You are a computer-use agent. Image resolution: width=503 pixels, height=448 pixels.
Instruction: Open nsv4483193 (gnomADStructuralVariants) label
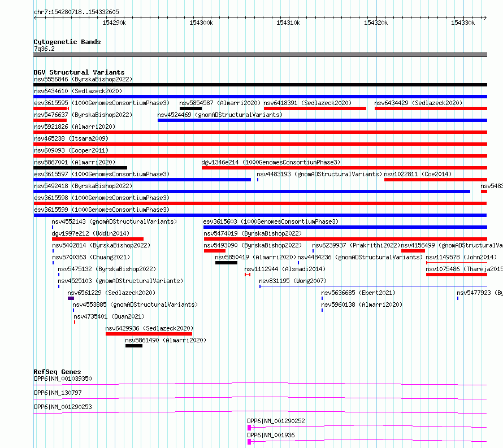pyautogui.click(x=319, y=174)
